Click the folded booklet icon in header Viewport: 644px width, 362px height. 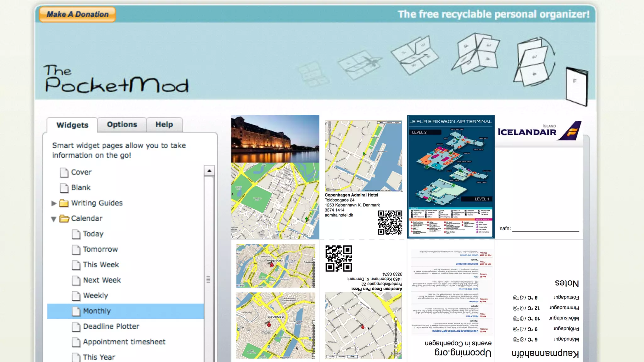(576, 86)
